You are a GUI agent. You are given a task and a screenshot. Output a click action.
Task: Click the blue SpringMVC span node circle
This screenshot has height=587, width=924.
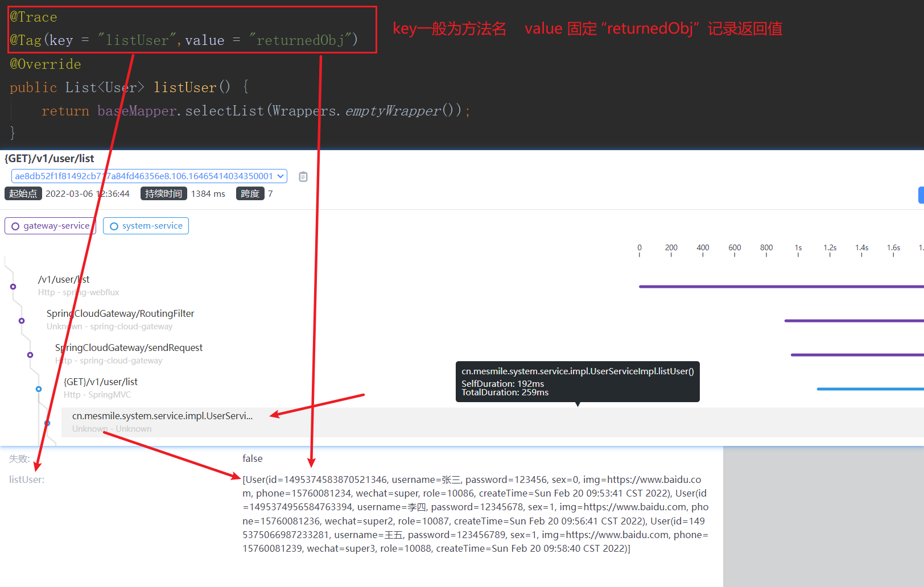39,389
